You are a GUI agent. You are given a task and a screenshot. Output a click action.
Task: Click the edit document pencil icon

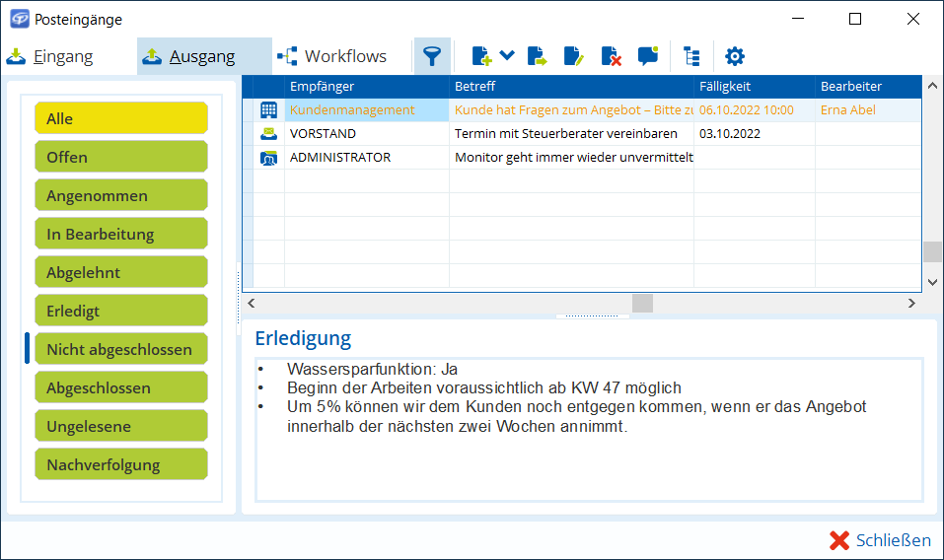point(574,56)
